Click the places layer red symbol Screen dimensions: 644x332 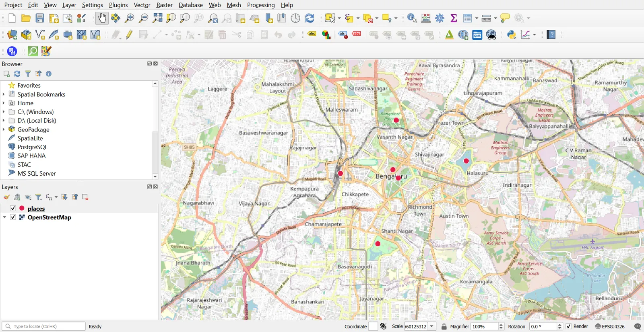[22, 208]
